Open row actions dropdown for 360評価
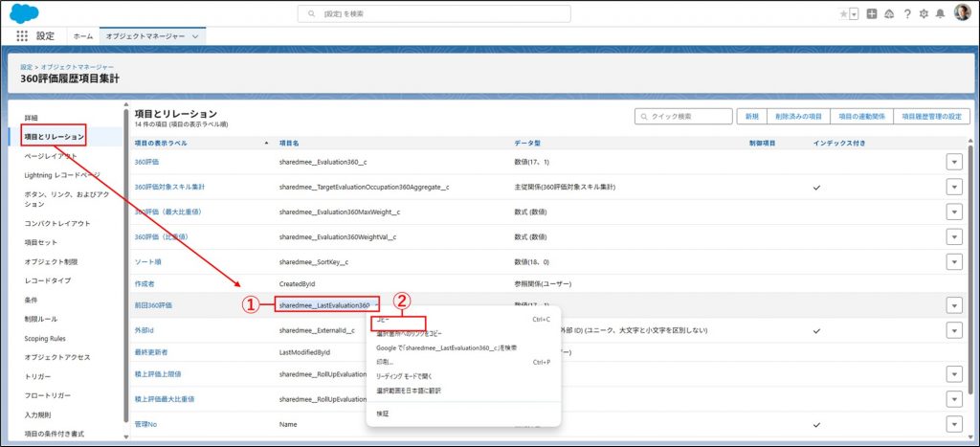Screen dimensions: 980x447 pos(953,163)
